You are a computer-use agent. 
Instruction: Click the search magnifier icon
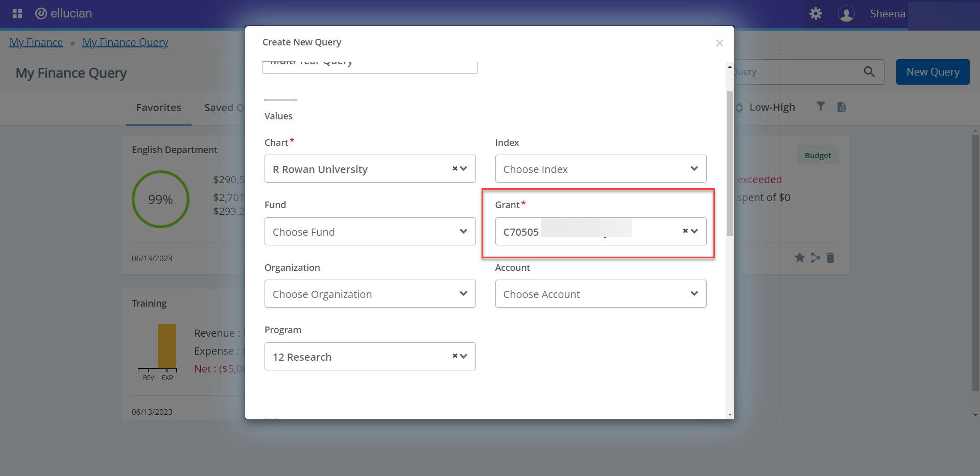click(869, 72)
